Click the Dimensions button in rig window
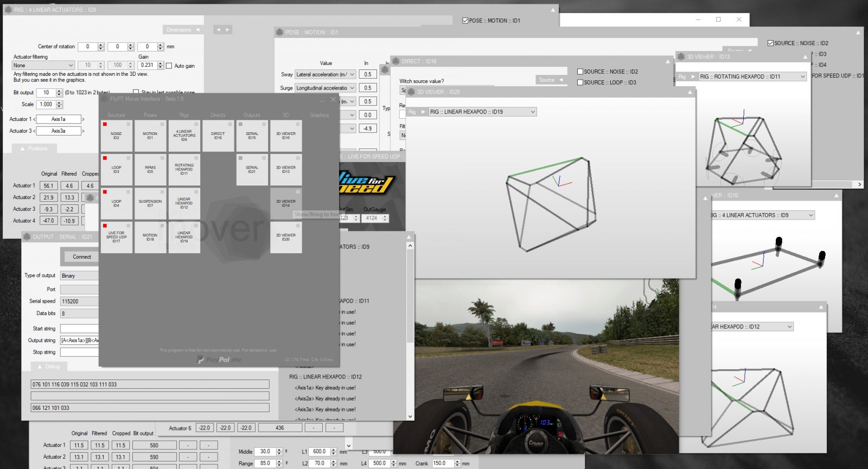 pyautogui.click(x=183, y=30)
